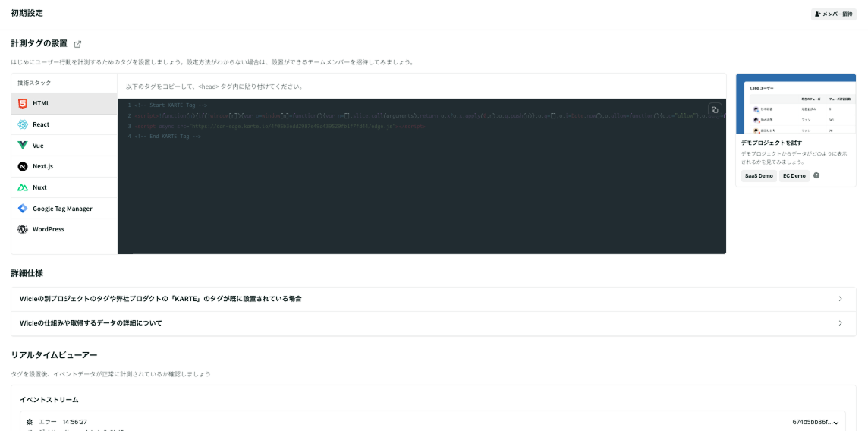Click the 詳細仕様 heading

click(27, 273)
